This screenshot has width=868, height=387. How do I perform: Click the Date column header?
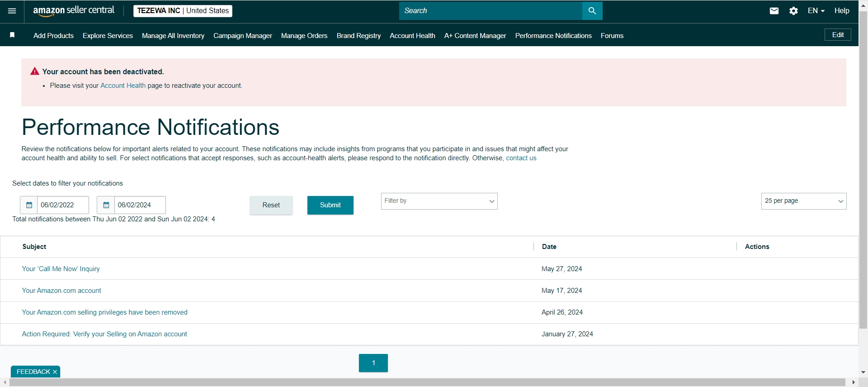tap(549, 247)
